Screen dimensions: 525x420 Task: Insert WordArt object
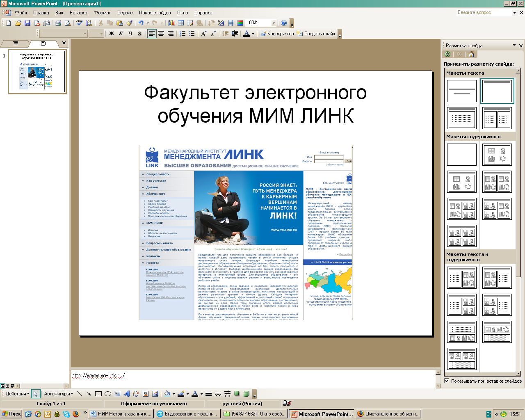(x=127, y=394)
